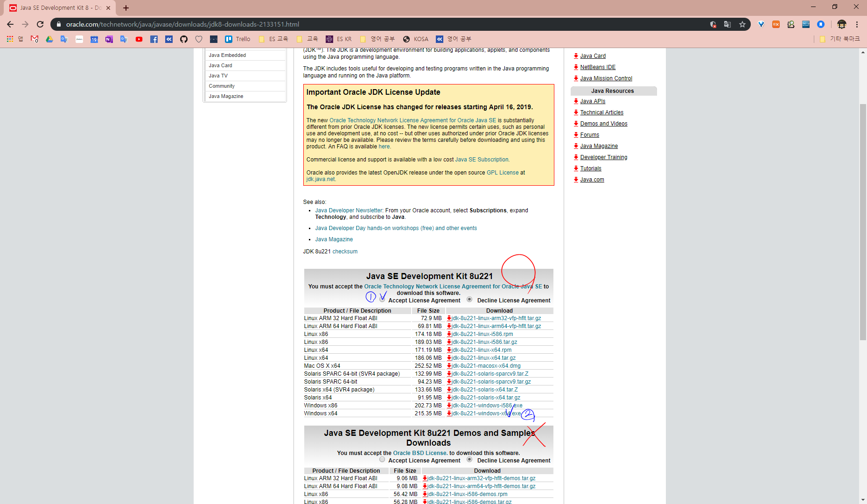Select Accept License Agreement for JDK 8u221
The width and height of the screenshot is (867, 504).
pos(382,300)
